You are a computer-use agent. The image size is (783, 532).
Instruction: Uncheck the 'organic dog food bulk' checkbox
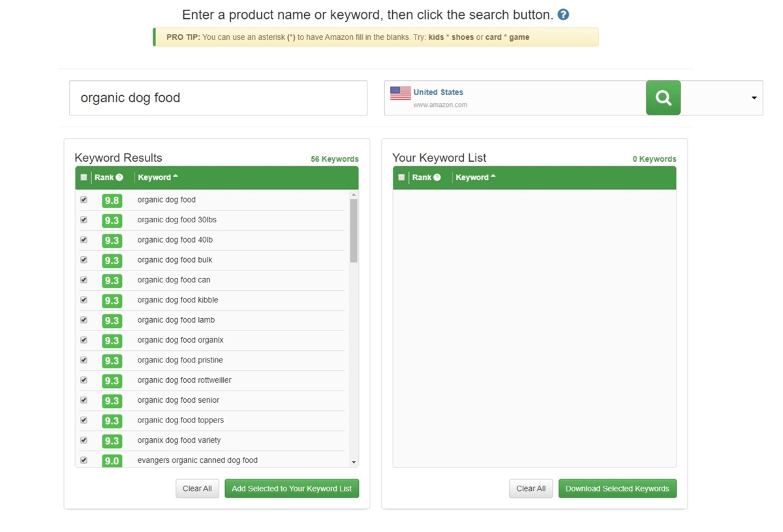[x=84, y=259]
